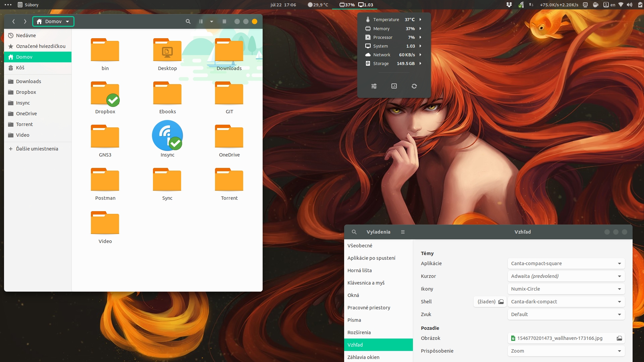This screenshot has width=644, height=362.
Task: Open the Ikony theme dropdown
Action: 566,289
